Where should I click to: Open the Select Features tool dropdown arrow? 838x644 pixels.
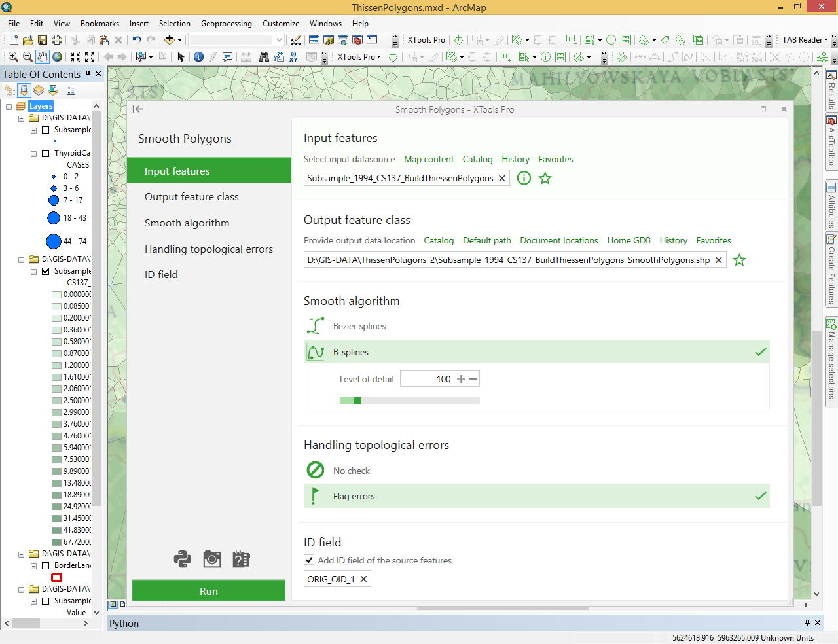(151, 57)
